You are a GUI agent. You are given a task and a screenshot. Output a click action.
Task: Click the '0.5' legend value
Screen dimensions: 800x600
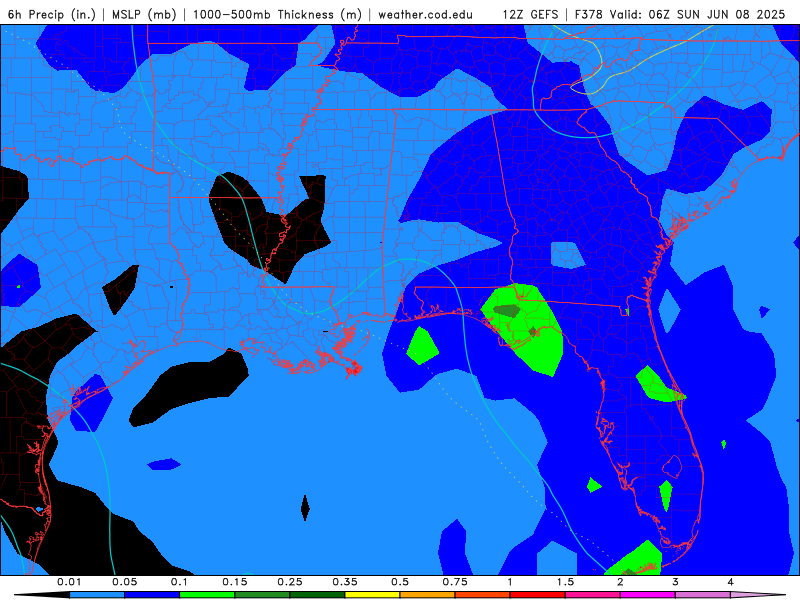400,582
